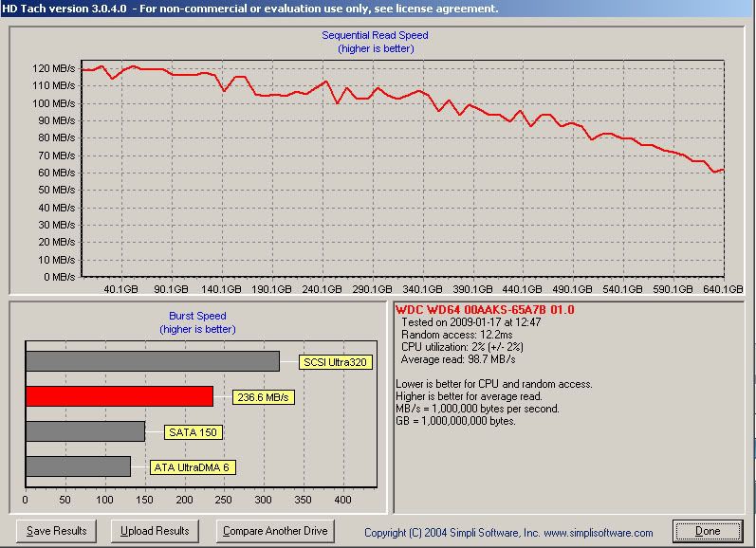Click the 236.6 MB/s burst label
The height and width of the screenshot is (548, 756).
tap(264, 397)
